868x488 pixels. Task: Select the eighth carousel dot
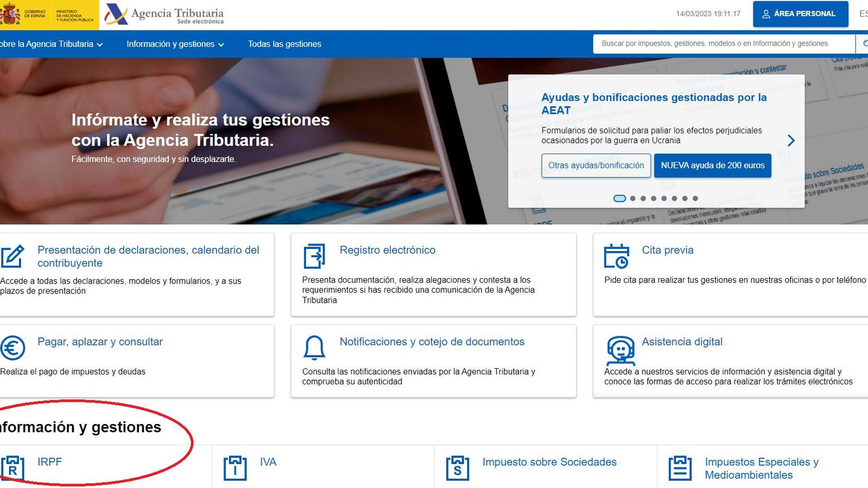(x=695, y=198)
